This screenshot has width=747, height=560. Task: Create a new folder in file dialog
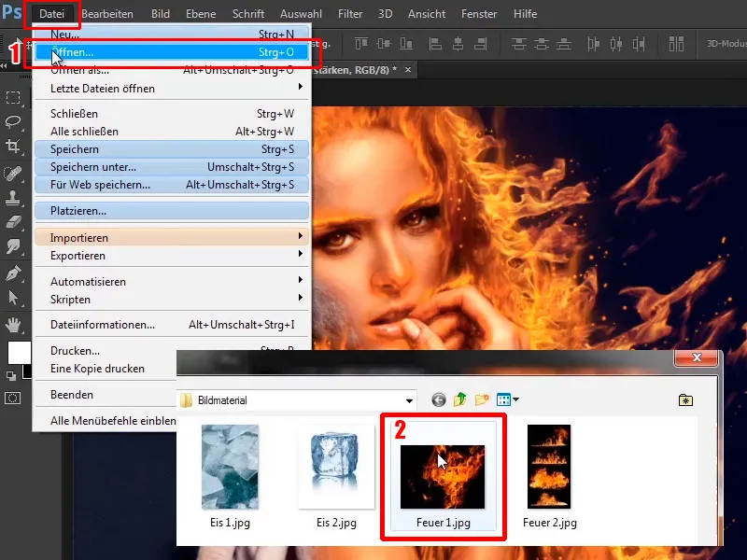(x=482, y=399)
